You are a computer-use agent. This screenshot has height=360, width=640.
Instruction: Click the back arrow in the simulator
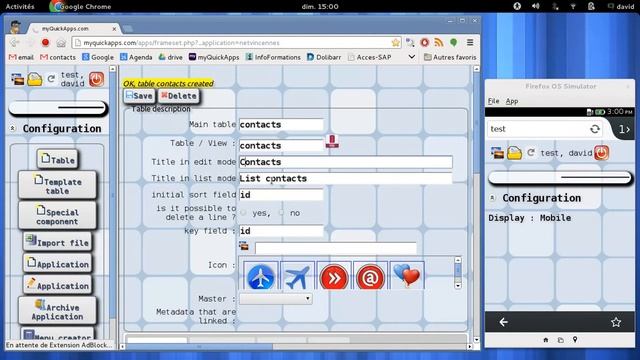click(504, 322)
